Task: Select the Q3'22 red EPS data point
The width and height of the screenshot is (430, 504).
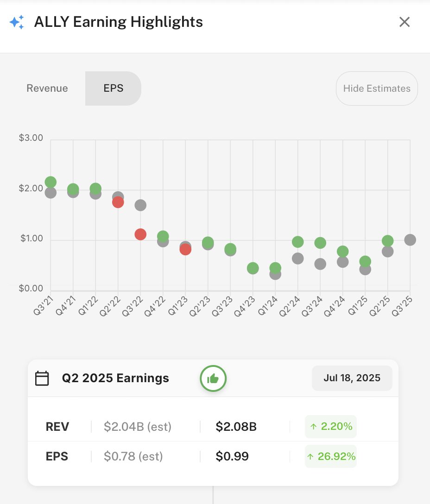Action: [x=140, y=234]
